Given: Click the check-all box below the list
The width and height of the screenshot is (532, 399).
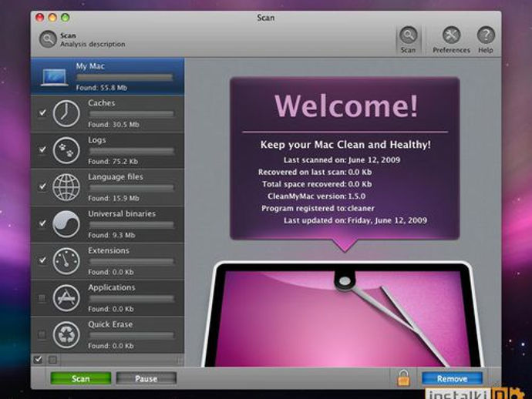Looking at the screenshot, I should (x=38, y=360).
